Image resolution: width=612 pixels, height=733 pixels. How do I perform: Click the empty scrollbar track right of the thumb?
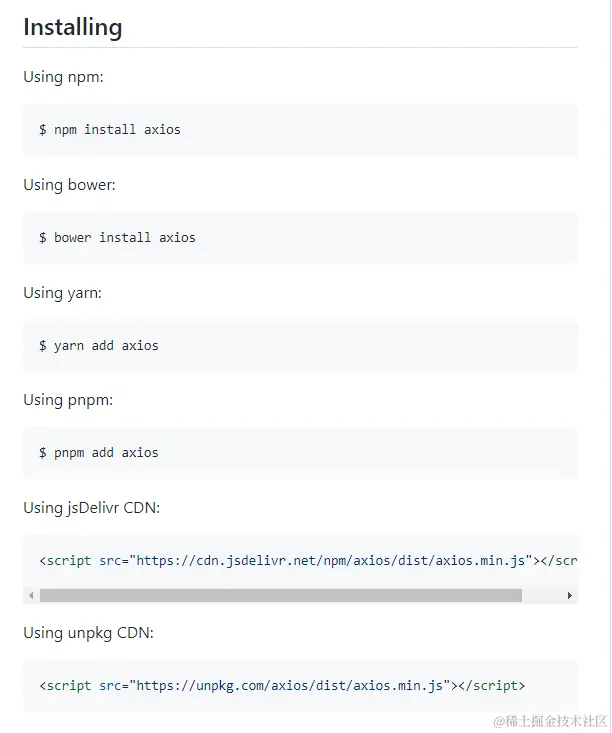tap(542, 595)
